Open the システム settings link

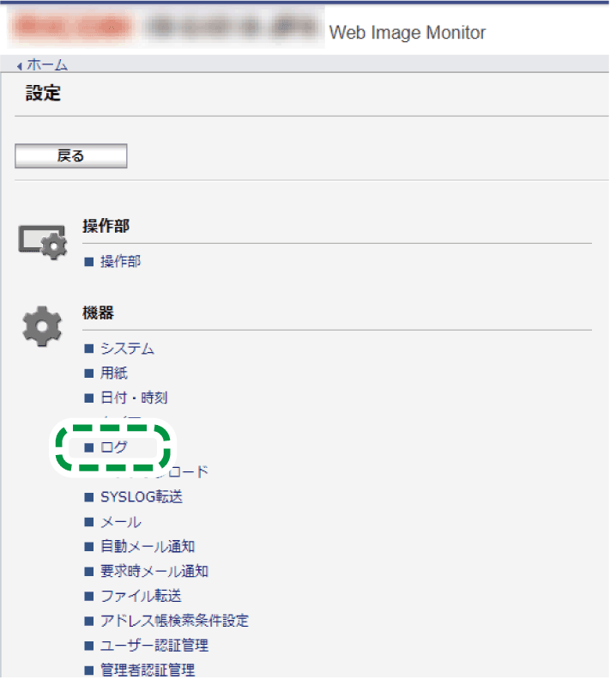click(x=127, y=349)
